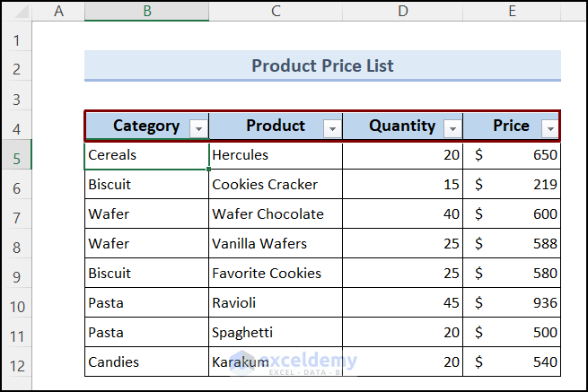Select column C header

pyautogui.click(x=276, y=11)
